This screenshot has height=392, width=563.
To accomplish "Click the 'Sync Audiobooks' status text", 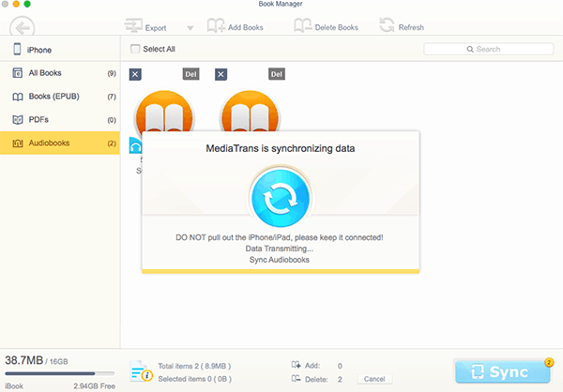I will click(x=280, y=260).
